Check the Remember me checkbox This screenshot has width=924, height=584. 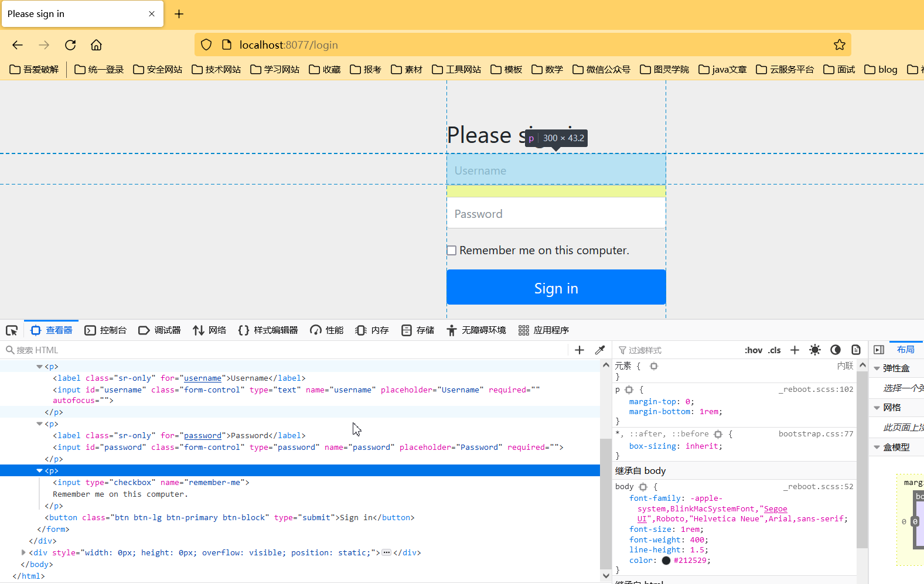click(x=452, y=250)
